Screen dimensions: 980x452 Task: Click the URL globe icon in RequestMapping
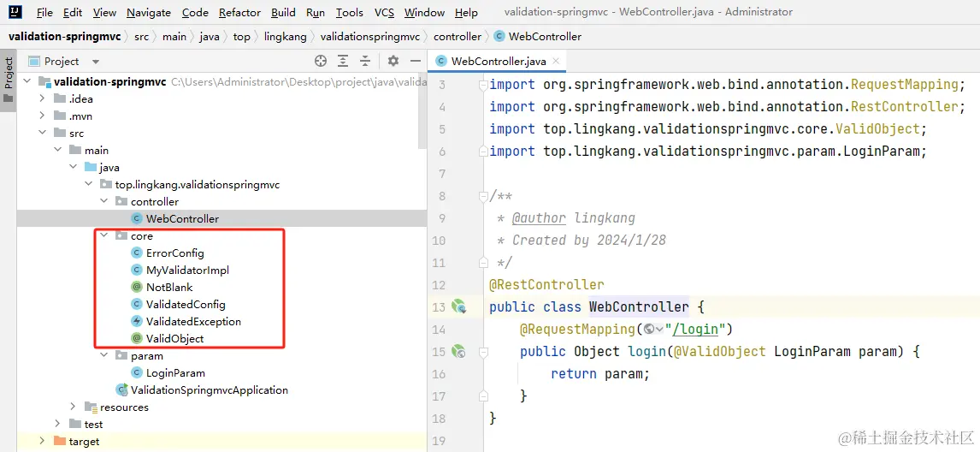(x=649, y=330)
